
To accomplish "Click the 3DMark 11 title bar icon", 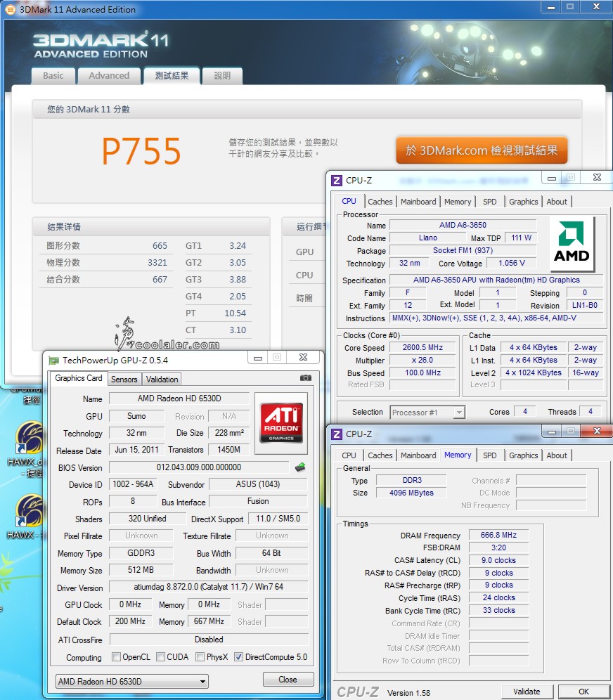I will [x=10, y=9].
